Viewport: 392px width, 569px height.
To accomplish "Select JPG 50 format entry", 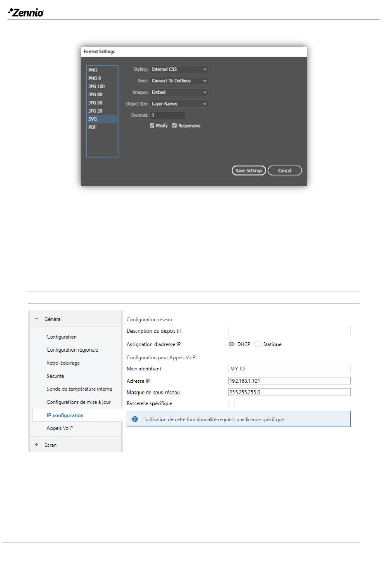I will pos(102,103).
